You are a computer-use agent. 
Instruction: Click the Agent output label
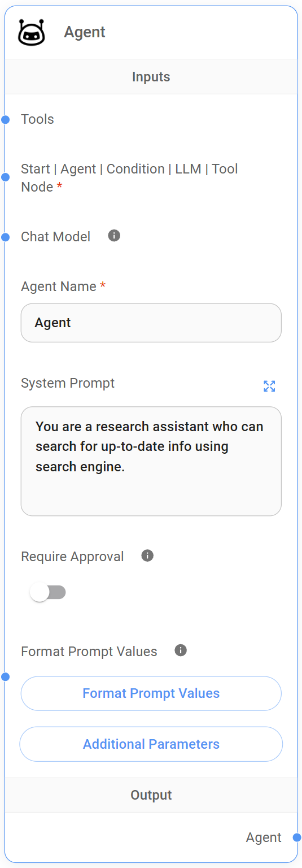point(264,837)
